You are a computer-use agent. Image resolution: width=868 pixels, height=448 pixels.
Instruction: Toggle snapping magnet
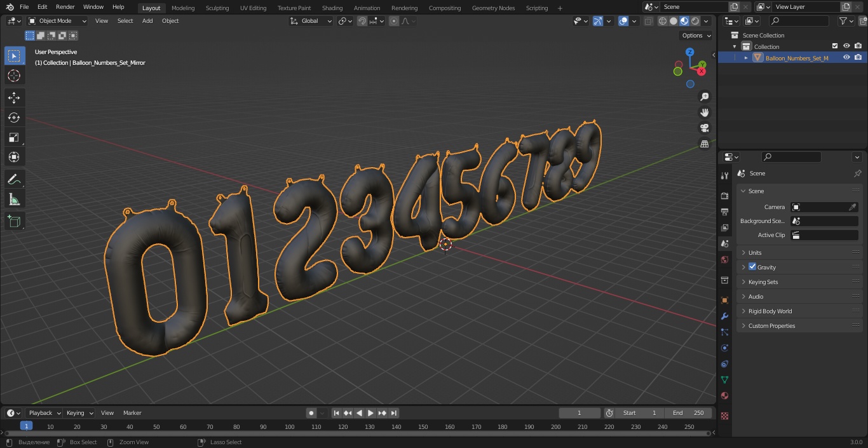click(362, 21)
